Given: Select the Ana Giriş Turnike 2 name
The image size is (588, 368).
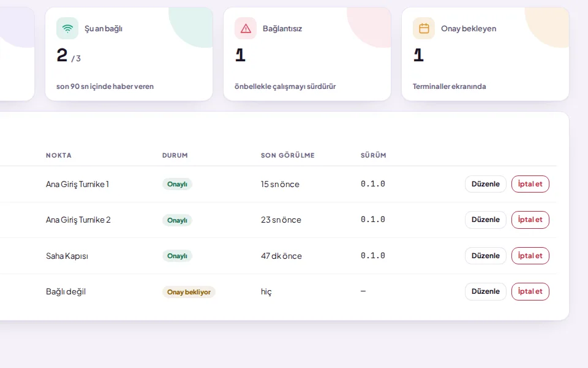Looking at the screenshot, I should click(78, 220).
